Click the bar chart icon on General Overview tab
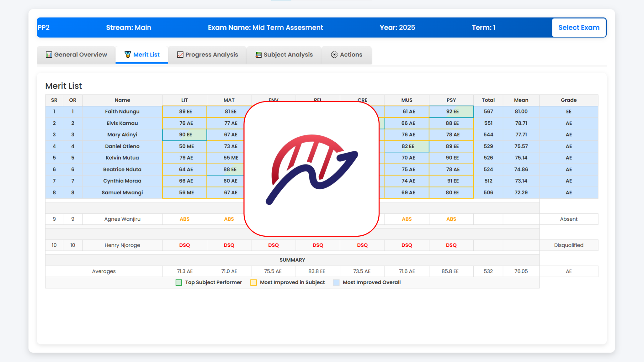This screenshot has width=644, height=362. [49, 55]
